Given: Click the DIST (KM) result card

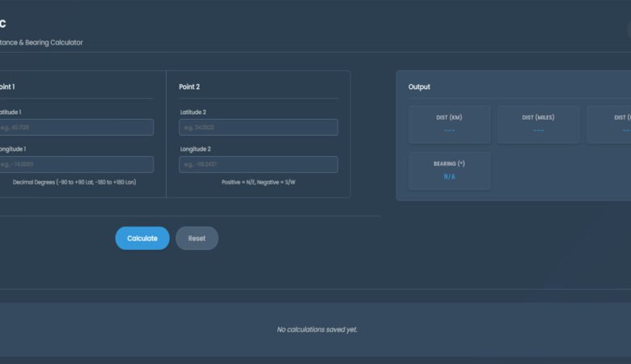Looking at the screenshot, I should pyautogui.click(x=449, y=124).
